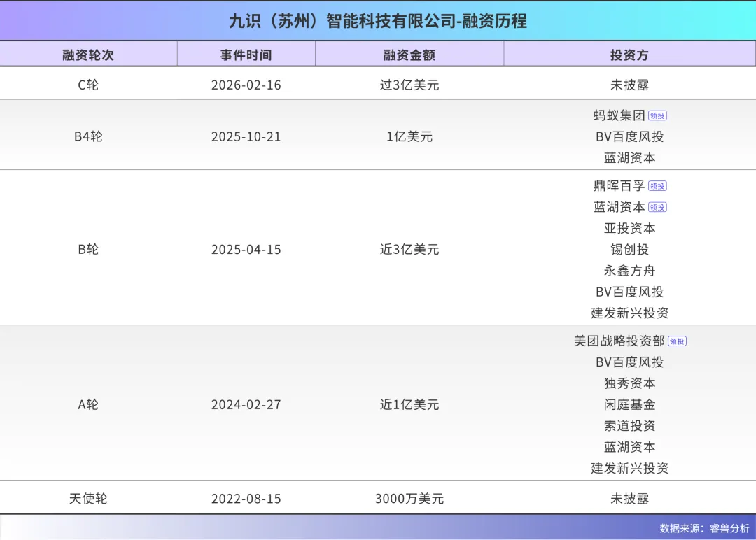Click 未披露 in the C轮 row
Image resolution: width=756 pixels, height=540 pixels.
(630, 85)
